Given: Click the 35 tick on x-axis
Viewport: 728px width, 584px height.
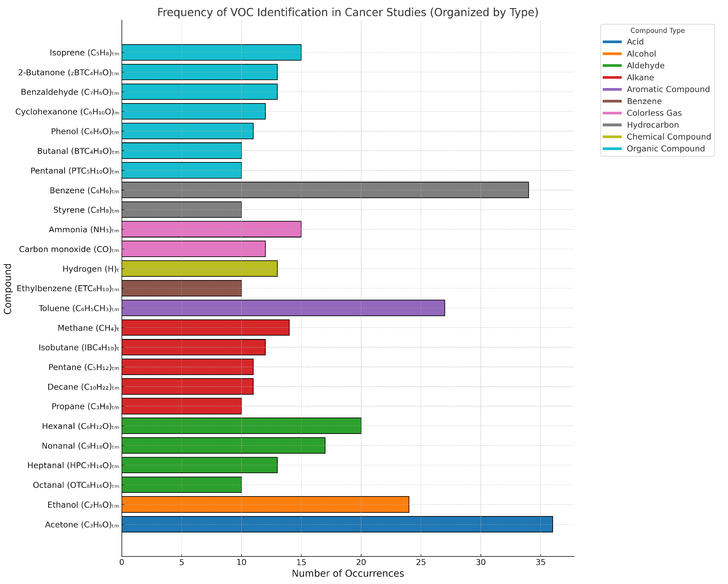Looking at the screenshot, I should [540, 562].
